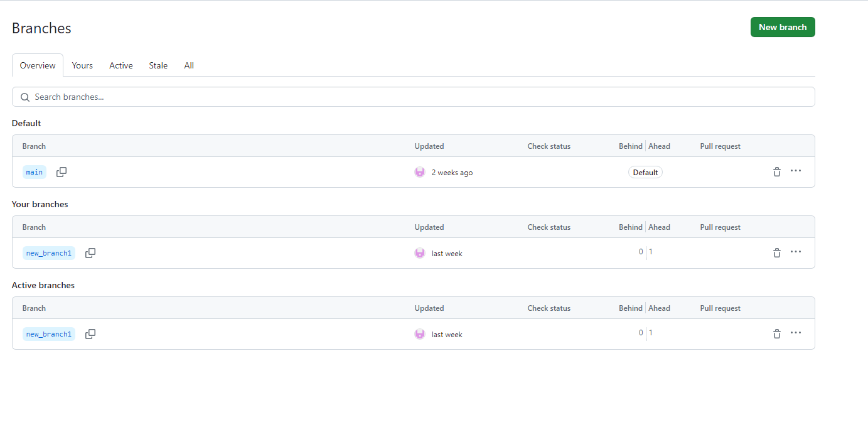The width and height of the screenshot is (868, 432).
Task: Switch to the Active tab
Action: [x=121, y=65]
